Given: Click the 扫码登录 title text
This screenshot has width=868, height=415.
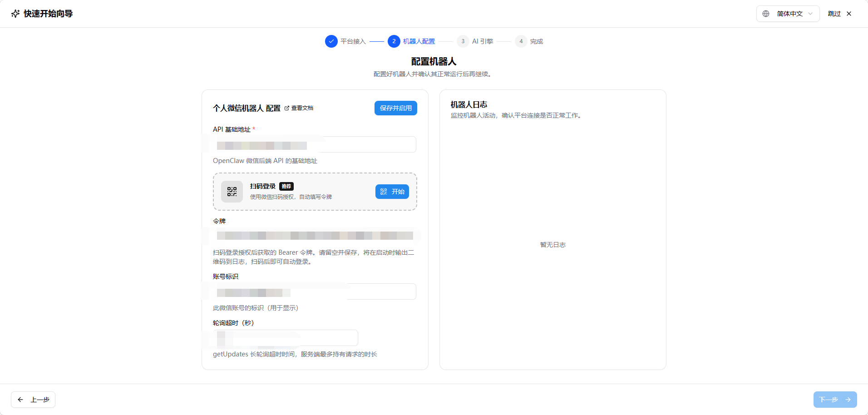Looking at the screenshot, I should point(263,186).
